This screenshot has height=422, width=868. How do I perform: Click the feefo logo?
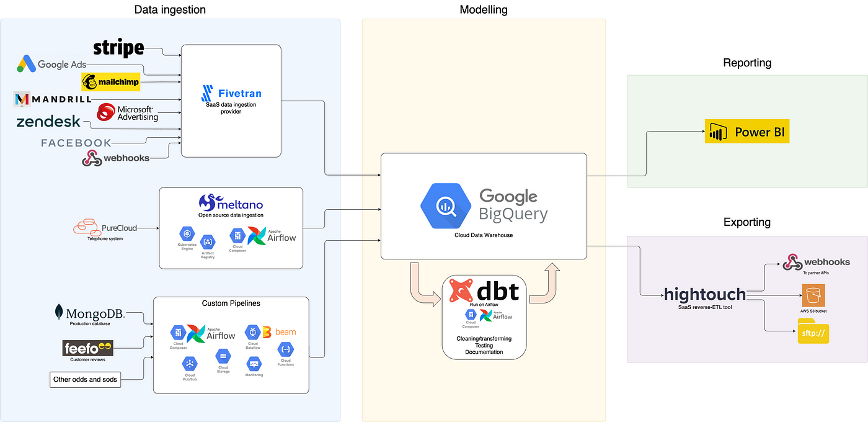[88, 348]
